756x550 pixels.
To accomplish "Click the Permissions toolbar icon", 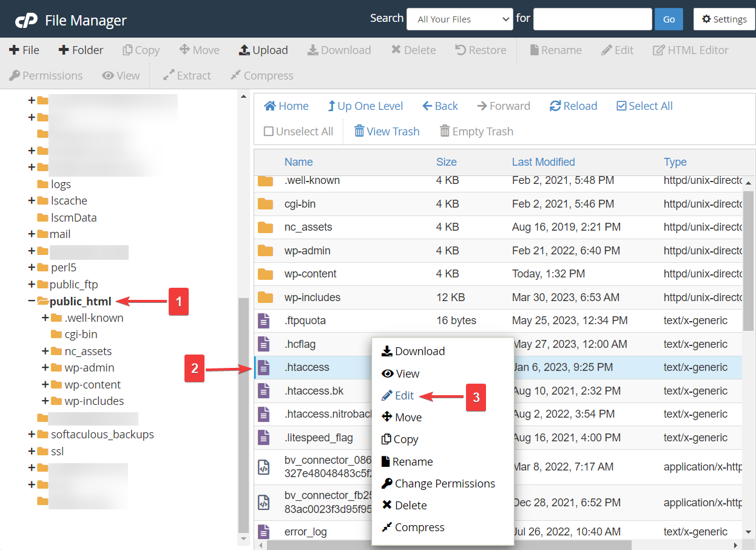I will tap(46, 75).
